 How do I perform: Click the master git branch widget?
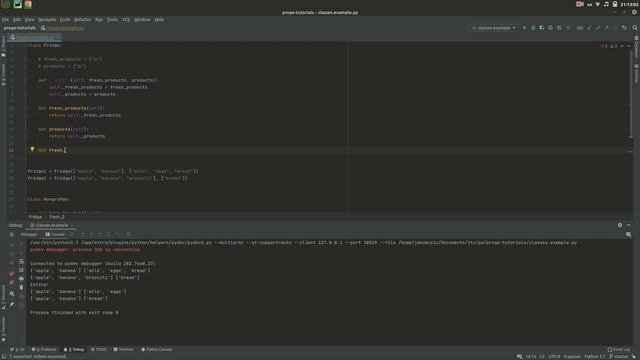click(x=619, y=356)
